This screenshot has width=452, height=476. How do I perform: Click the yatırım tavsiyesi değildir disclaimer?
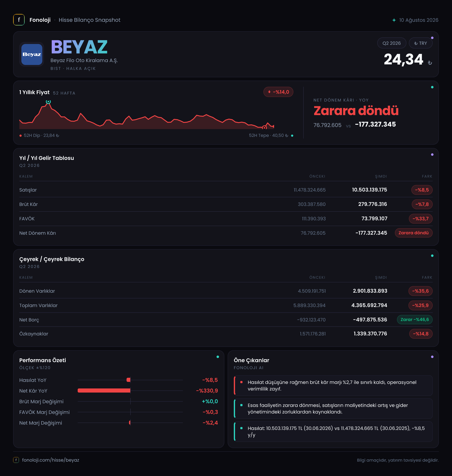(398, 460)
